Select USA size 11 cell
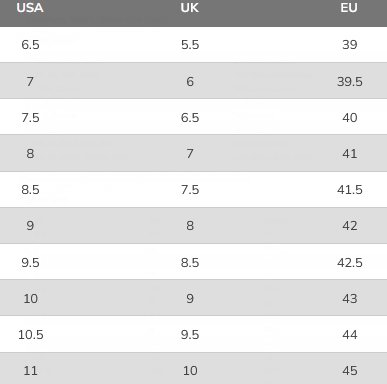This screenshot has height=384, width=387. [x=30, y=370]
